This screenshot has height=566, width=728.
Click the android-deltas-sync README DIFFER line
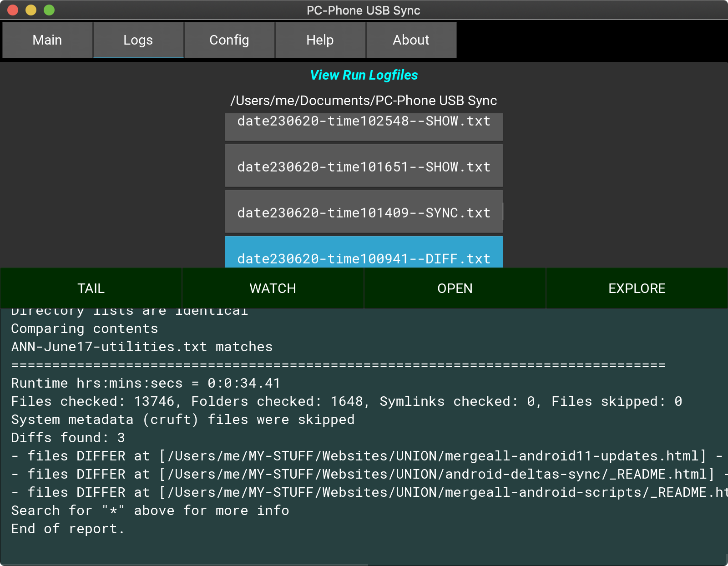(369, 474)
